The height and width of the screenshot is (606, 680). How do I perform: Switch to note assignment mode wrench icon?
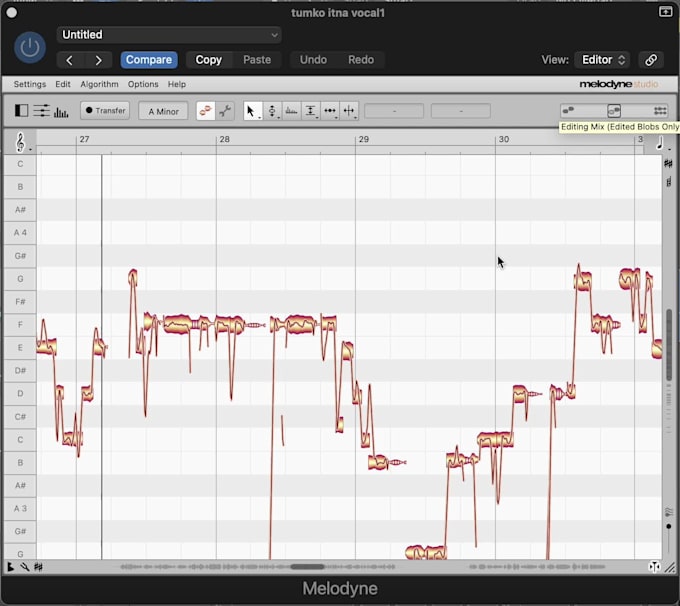[x=225, y=111]
